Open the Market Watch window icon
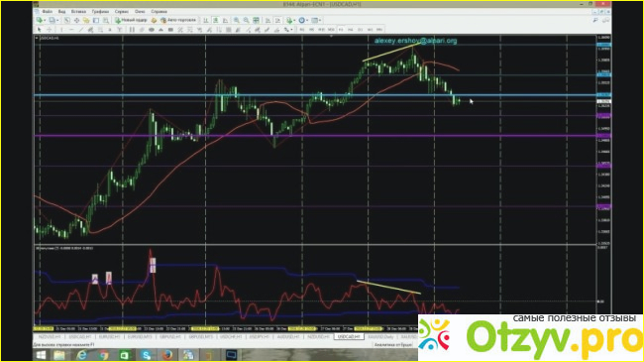Image resolution: width=644 pixels, height=362 pixels. click(x=67, y=20)
